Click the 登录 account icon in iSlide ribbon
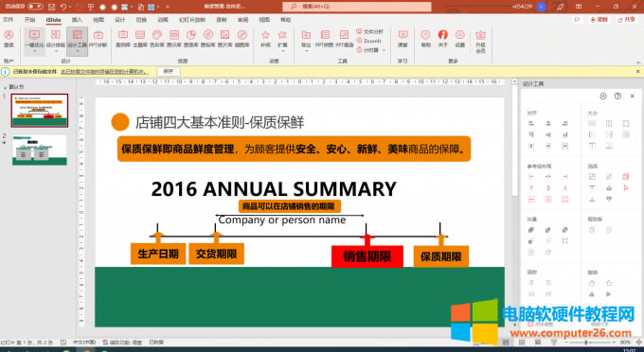644x352 pixels. (9, 38)
